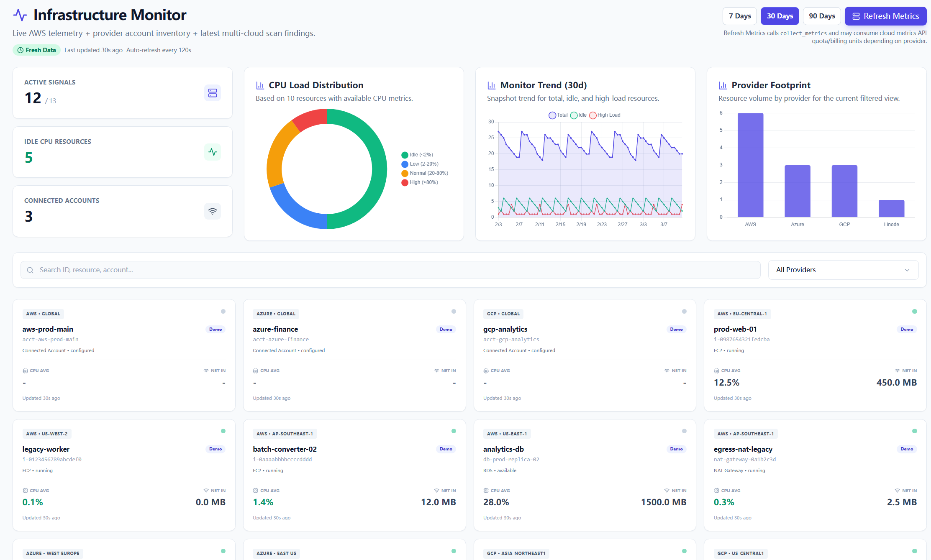
Task: Focus the Search ID, resource, account field
Action: pos(390,270)
